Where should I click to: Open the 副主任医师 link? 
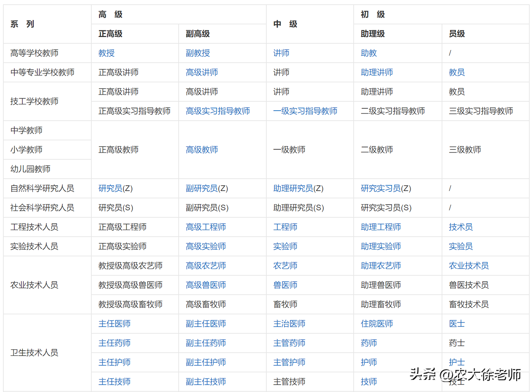pyautogui.click(x=206, y=324)
